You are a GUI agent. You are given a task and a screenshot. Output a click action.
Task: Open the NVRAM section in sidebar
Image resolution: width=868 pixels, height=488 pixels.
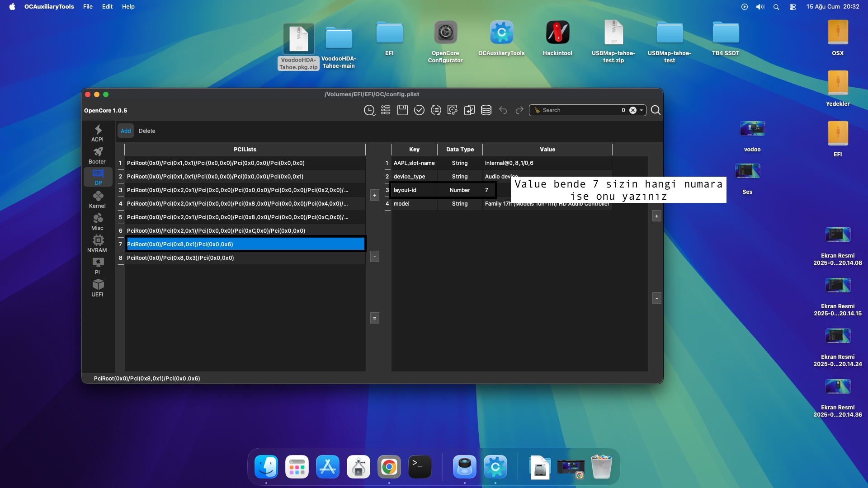pos(97,244)
